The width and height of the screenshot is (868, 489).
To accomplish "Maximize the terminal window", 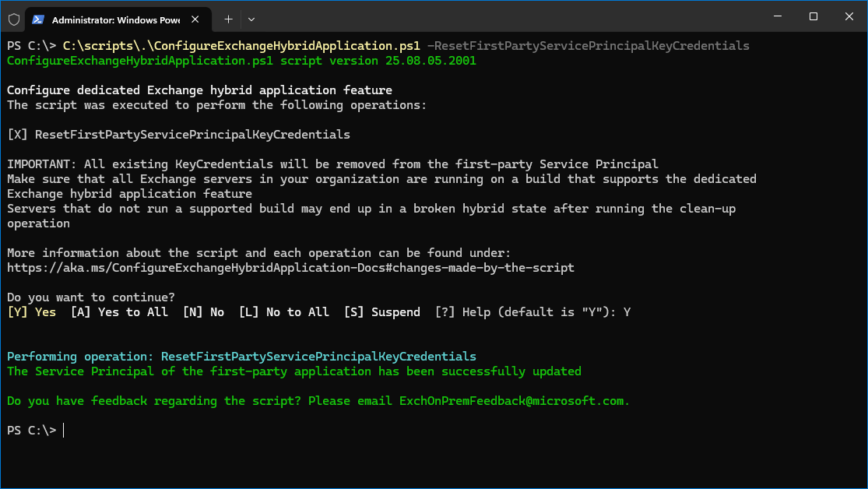I will tap(813, 16).
